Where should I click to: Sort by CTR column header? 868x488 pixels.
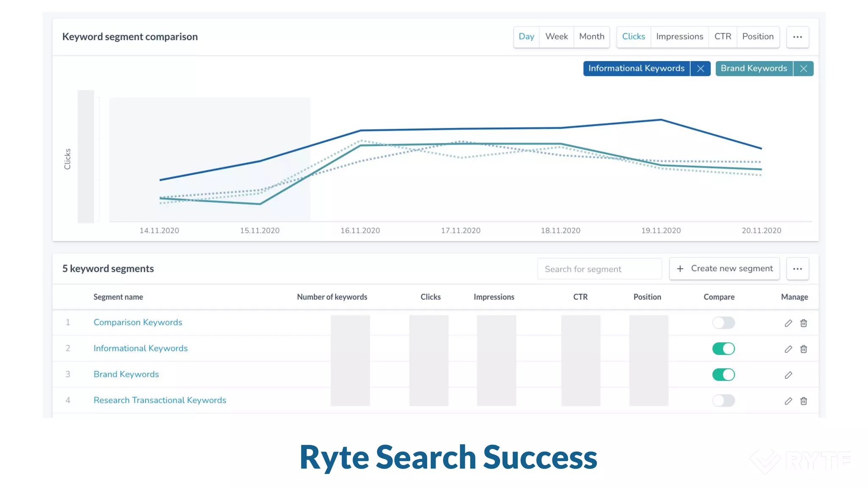581,297
